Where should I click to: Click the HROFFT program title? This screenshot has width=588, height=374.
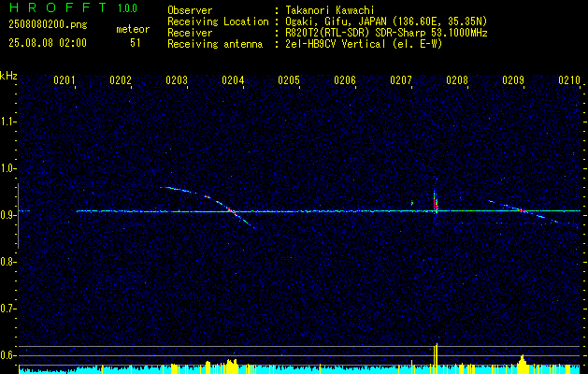click(x=58, y=7)
